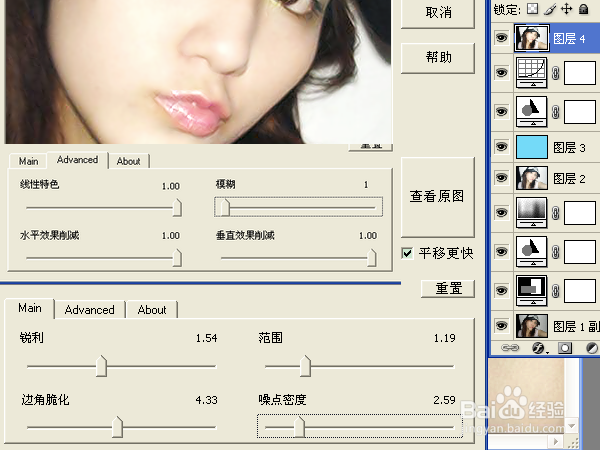
Task: Click the 水平效果削减 slider handle
Action: click(177, 258)
